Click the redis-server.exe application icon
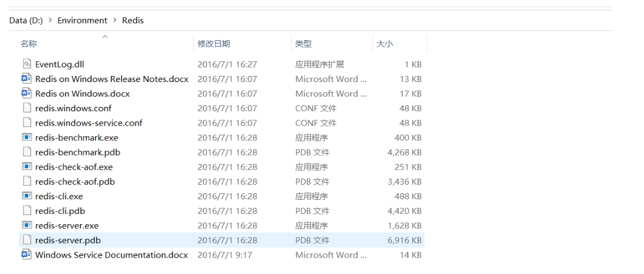This screenshot has height=274, width=644. click(x=27, y=225)
